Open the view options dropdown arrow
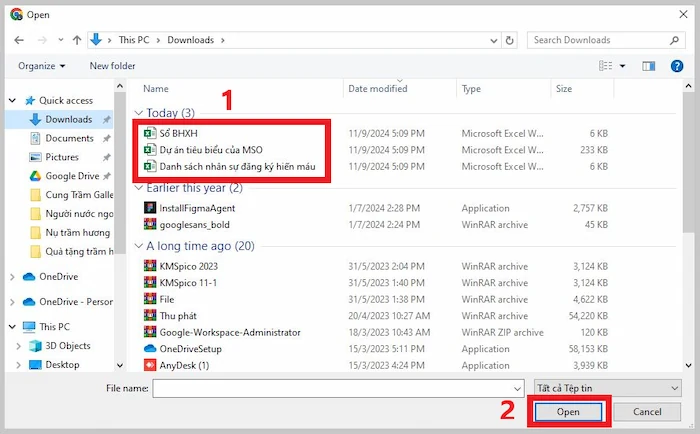This screenshot has width=700, height=434. (x=622, y=66)
